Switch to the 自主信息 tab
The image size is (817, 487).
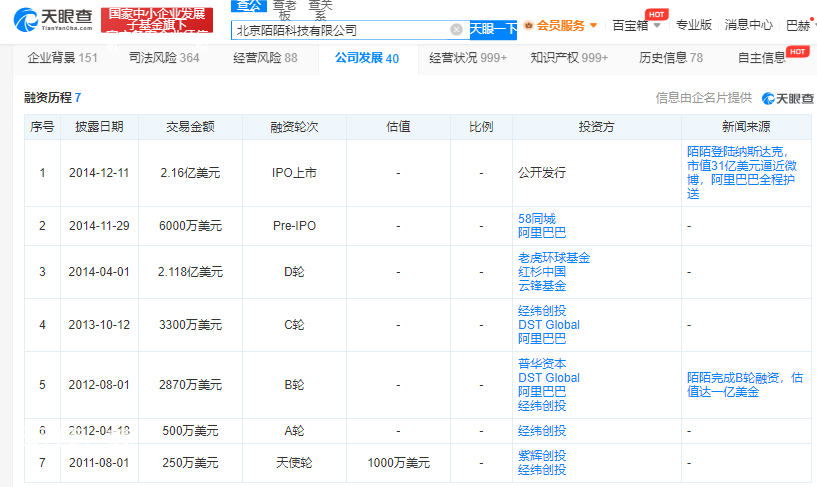(x=762, y=58)
